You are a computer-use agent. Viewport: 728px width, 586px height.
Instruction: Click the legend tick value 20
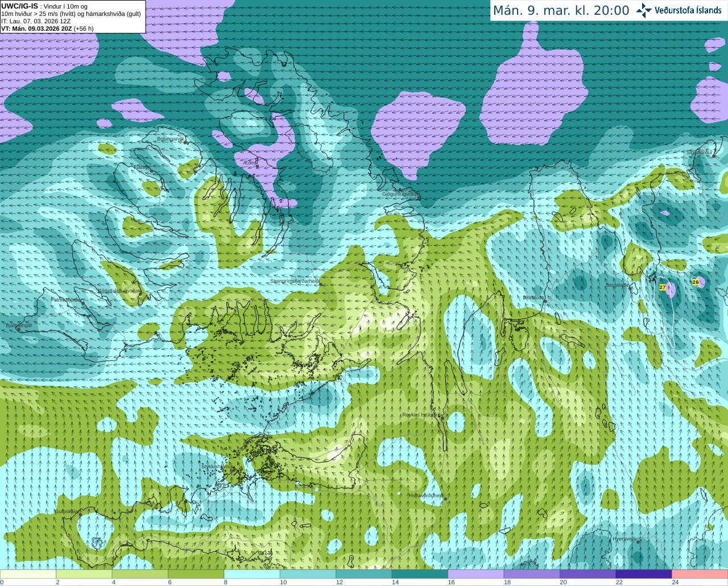563,582
